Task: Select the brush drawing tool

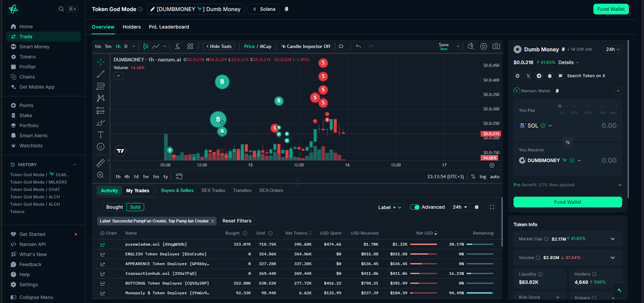Action: [x=100, y=122]
